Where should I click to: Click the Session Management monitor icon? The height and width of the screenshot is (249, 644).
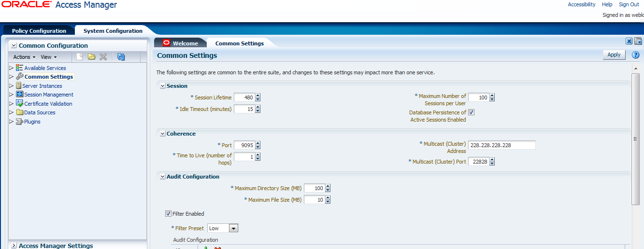point(19,95)
